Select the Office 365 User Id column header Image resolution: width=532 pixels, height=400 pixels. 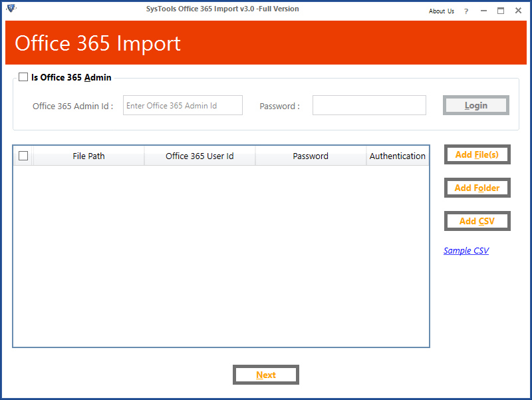pos(199,155)
